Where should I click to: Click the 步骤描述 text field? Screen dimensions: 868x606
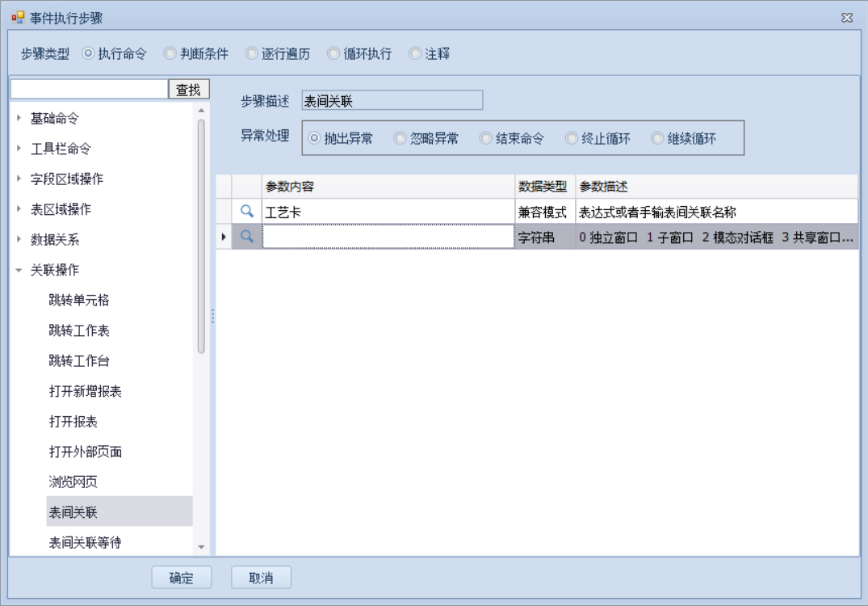[392, 101]
